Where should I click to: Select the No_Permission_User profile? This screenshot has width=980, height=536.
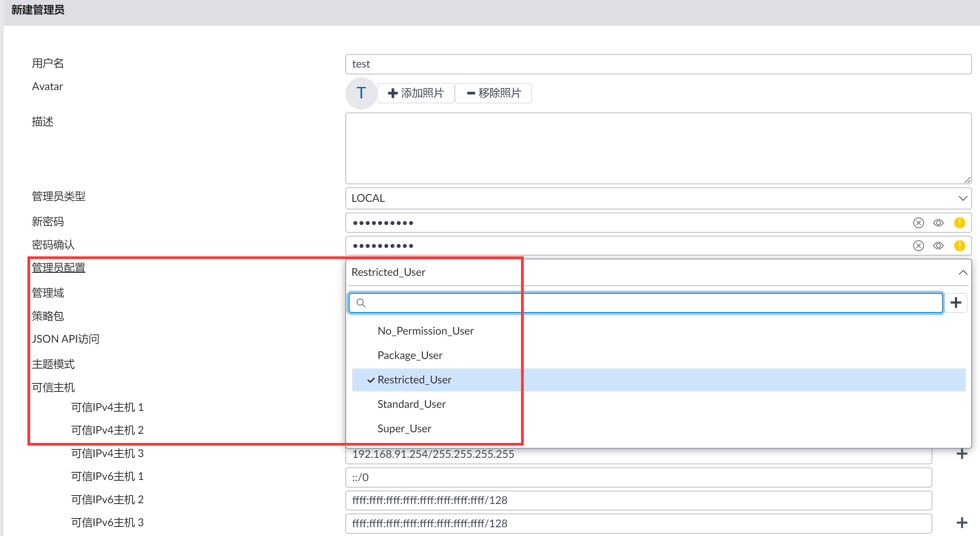coord(425,331)
